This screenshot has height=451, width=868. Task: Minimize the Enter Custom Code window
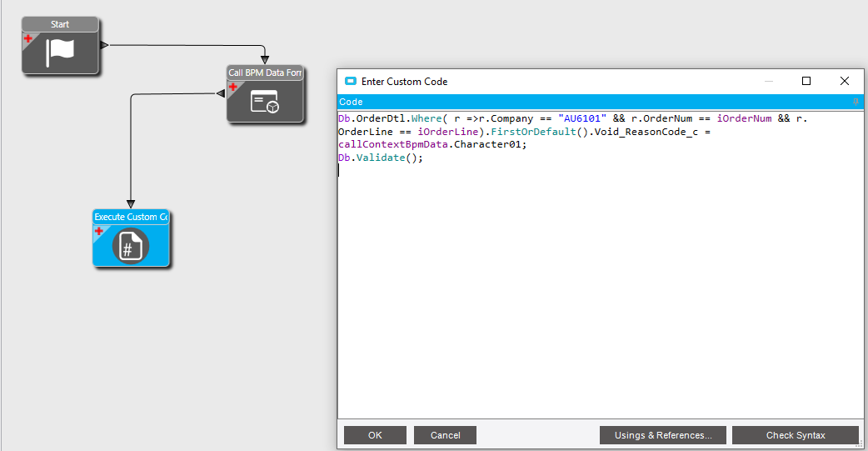point(769,81)
